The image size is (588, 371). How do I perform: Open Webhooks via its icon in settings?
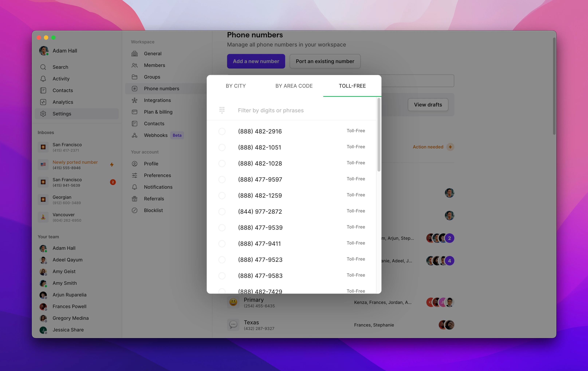coord(135,135)
